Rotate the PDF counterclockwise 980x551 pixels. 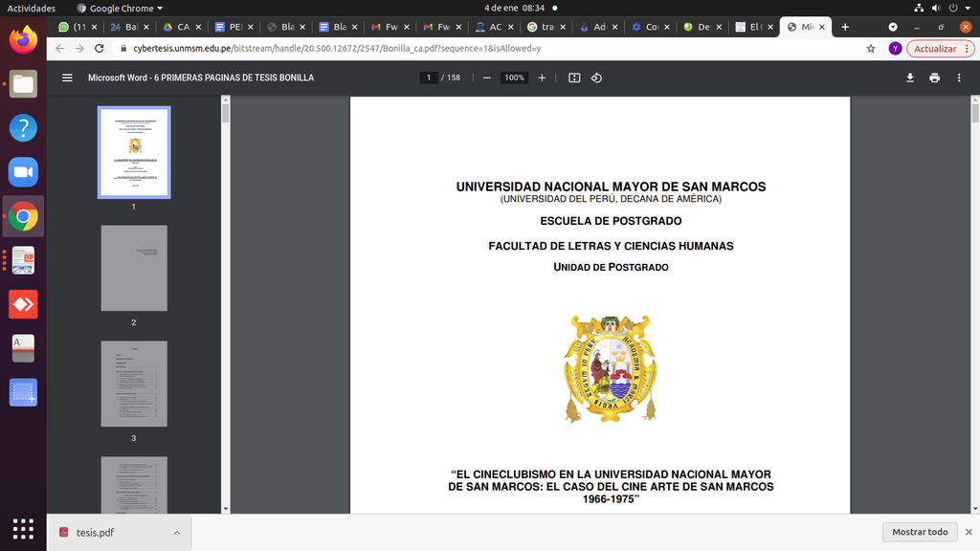596,77
